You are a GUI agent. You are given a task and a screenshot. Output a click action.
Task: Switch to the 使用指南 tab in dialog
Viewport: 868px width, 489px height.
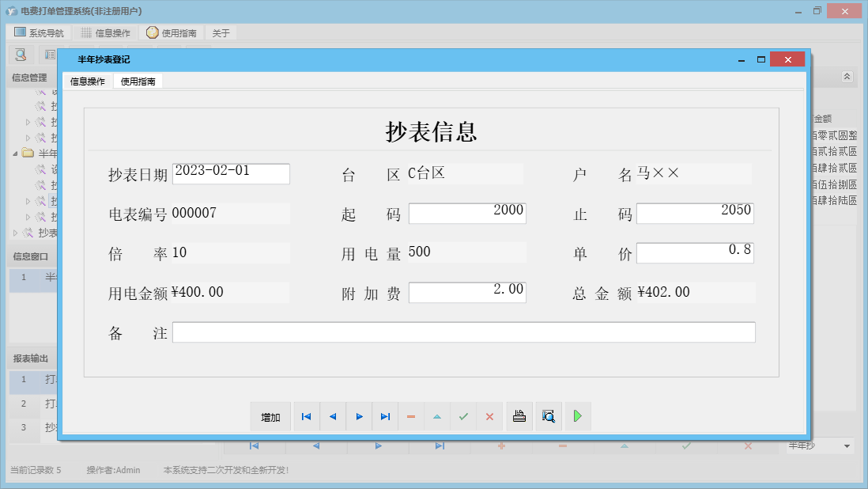pyautogui.click(x=138, y=81)
